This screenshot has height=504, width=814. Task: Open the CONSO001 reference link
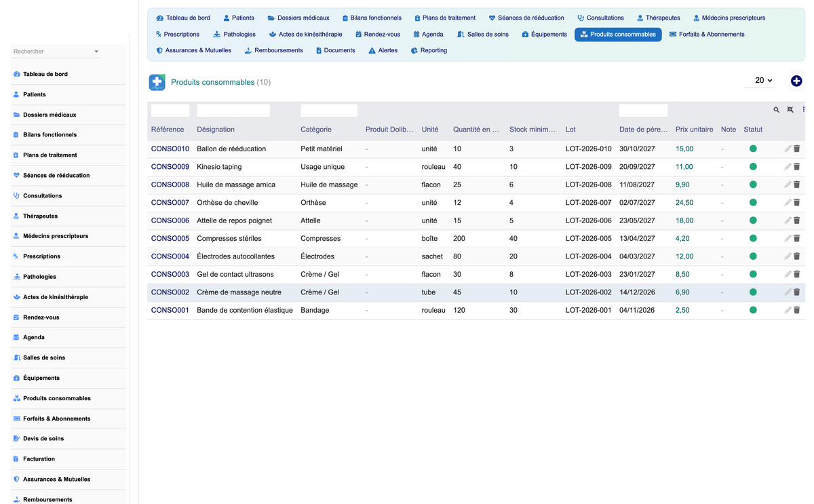170,311
